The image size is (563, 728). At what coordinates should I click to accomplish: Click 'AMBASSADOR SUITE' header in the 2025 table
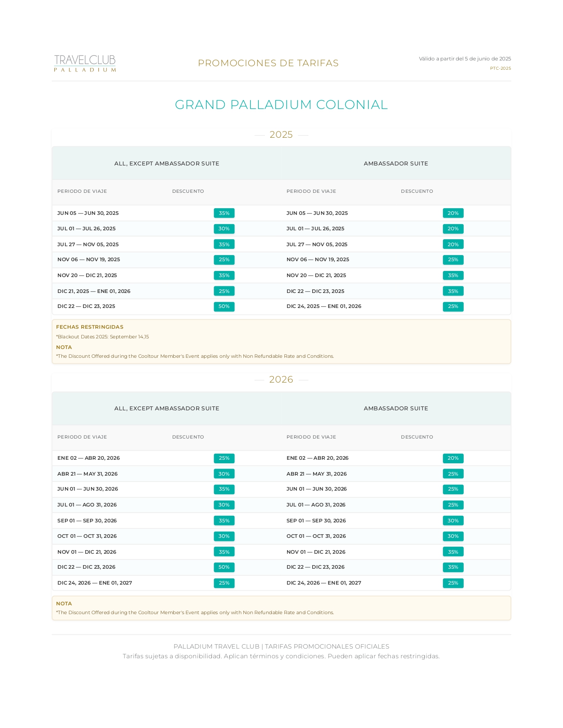point(396,164)
